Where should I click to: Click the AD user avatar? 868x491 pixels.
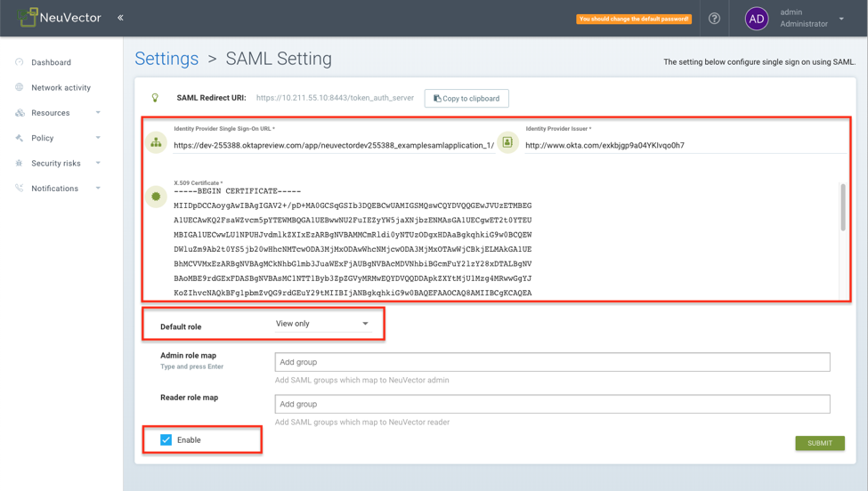pos(756,19)
